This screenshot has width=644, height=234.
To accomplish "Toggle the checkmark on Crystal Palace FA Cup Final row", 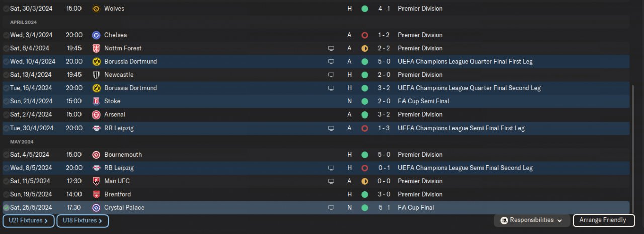I will pos(6,208).
